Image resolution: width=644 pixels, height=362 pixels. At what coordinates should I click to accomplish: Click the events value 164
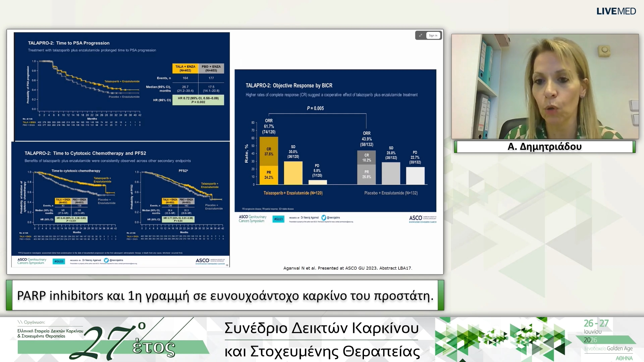click(185, 78)
